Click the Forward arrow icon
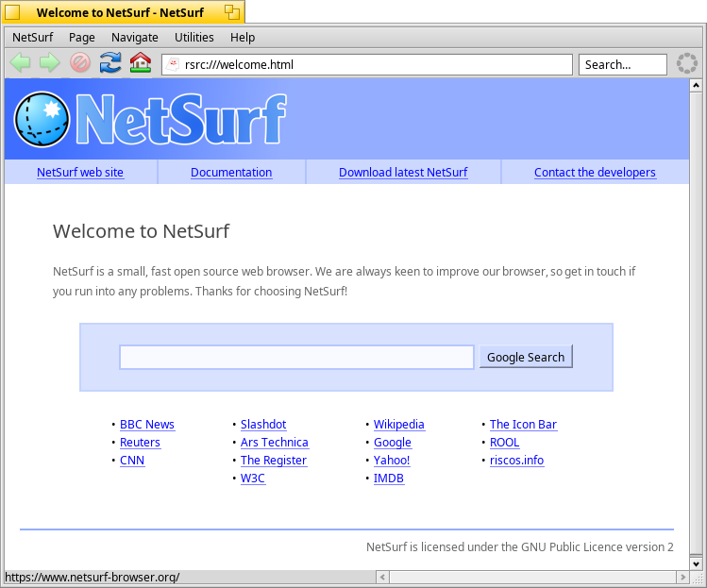Screen dimensions: 707x588 [x=50, y=62]
